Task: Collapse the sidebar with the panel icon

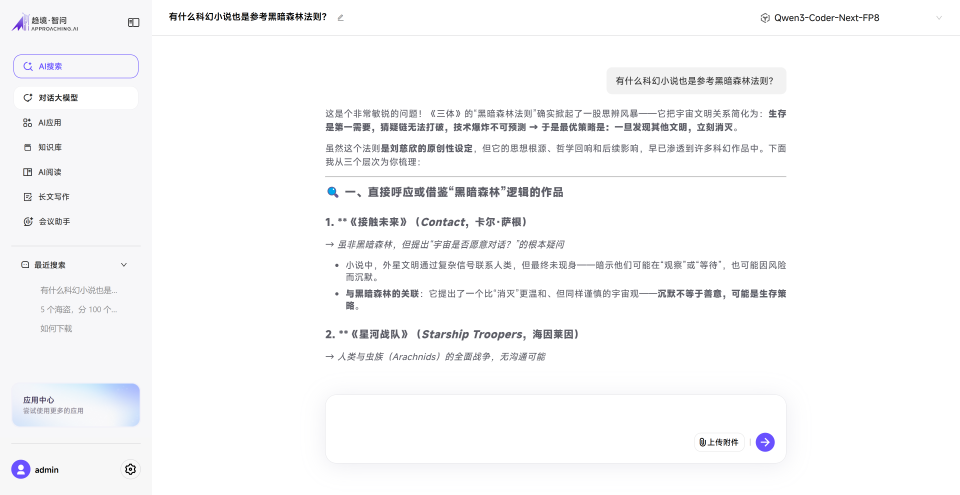Action: tap(133, 23)
